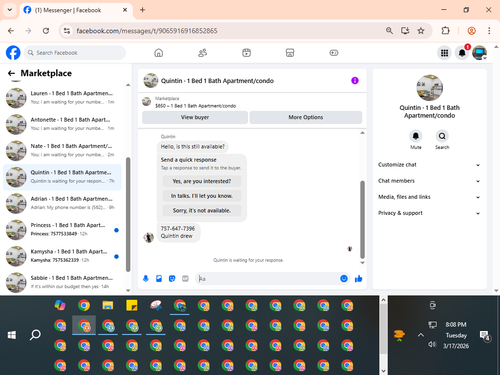Bookmark this page with star icon
Screen dimensions: 500x375
coord(421,31)
